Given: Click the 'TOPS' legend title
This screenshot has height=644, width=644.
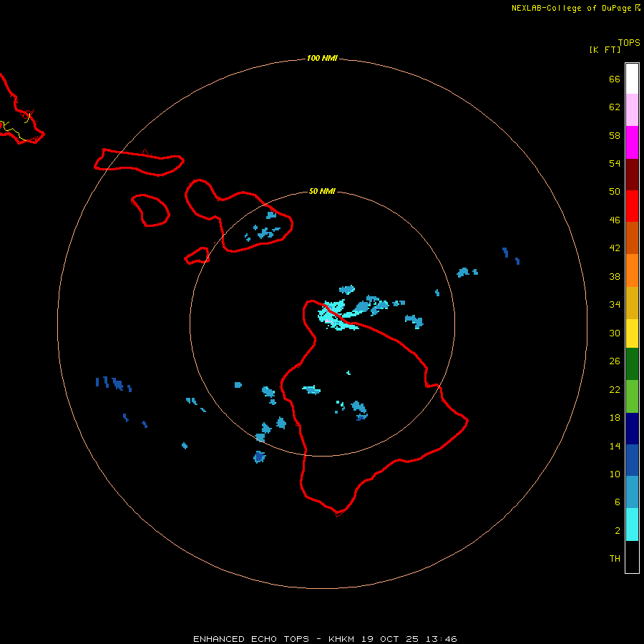Looking at the screenshot, I should pyautogui.click(x=629, y=43).
